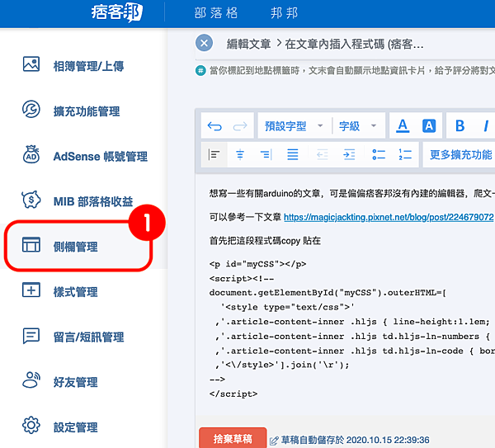The width and height of the screenshot is (495, 448).
Task: Open the 部落格 top navigation item
Action: 216,13
